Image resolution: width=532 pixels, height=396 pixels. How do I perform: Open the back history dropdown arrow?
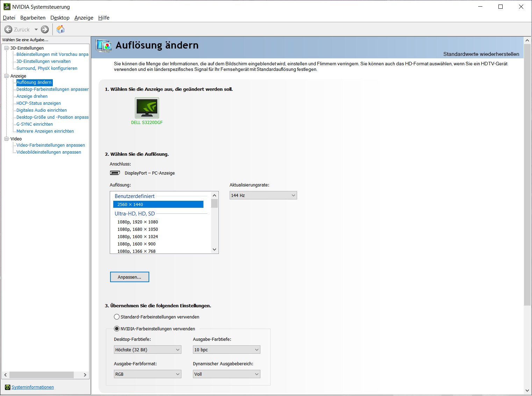coord(36,30)
